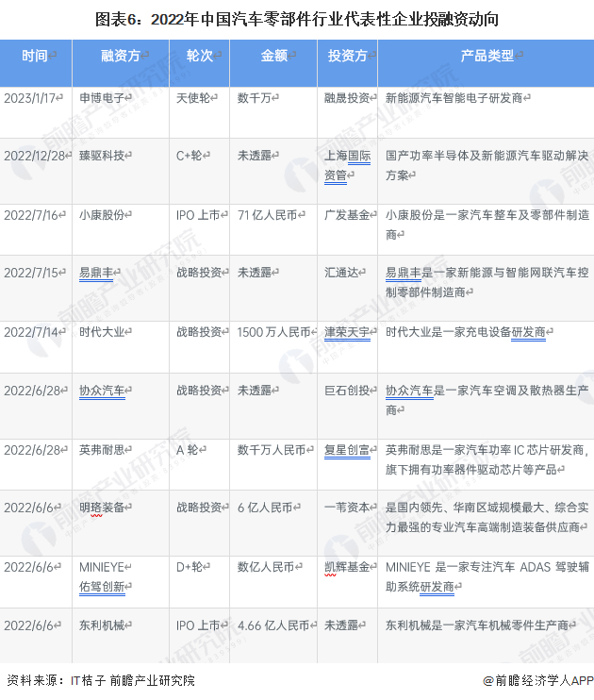The width and height of the screenshot is (594, 700).
Task: Select the company 臻驱科技
Action: coord(102,156)
